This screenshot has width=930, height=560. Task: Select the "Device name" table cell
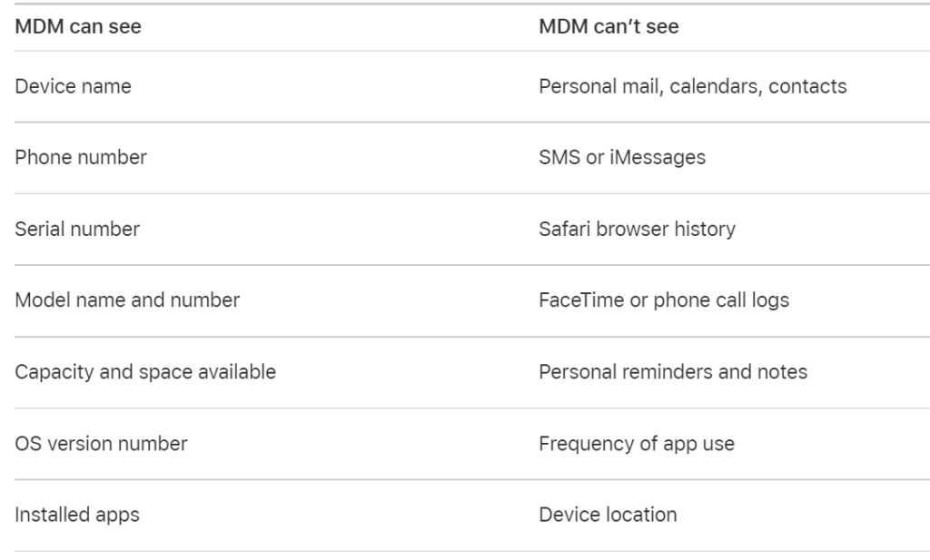click(73, 86)
